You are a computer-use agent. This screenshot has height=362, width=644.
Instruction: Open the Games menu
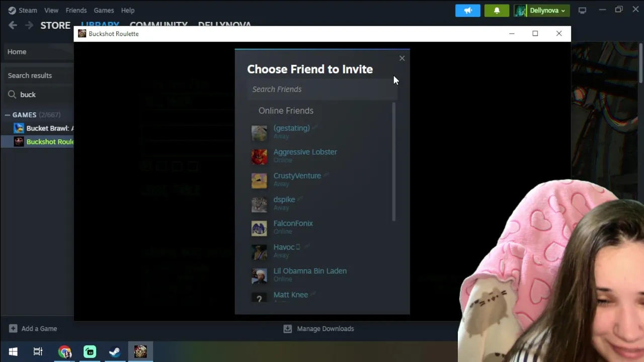pos(104,10)
